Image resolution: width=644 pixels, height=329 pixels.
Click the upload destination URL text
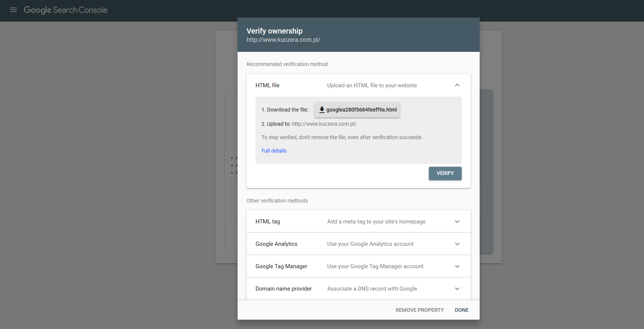(324, 124)
